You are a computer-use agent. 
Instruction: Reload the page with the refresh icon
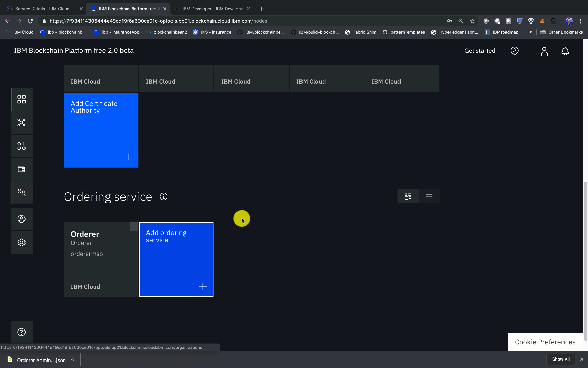(30, 21)
